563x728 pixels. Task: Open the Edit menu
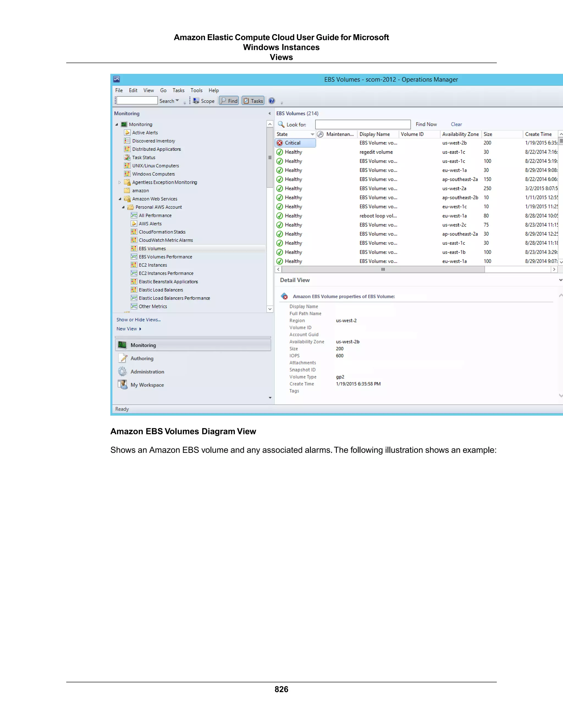point(133,90)
